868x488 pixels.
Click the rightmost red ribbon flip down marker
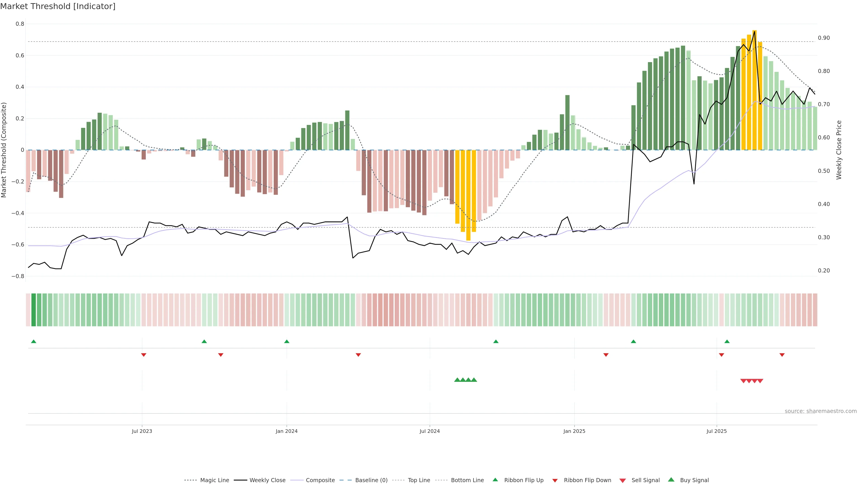(x=782, y=355)
